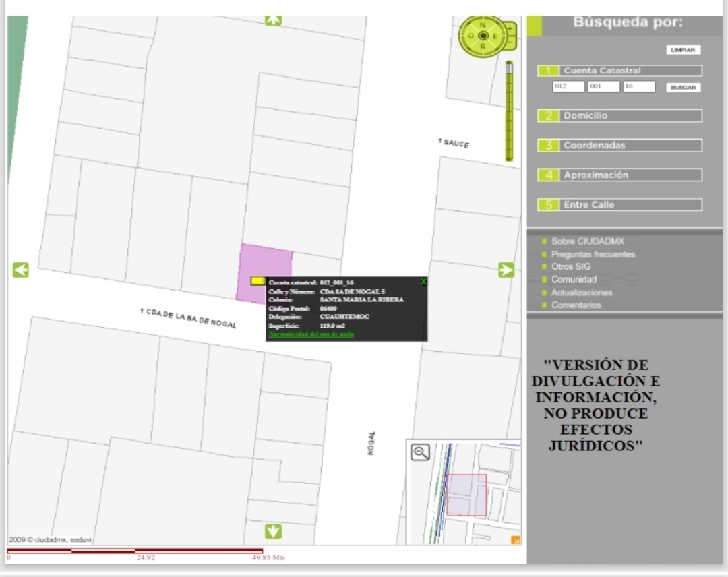
Task: Pan the map right with the arrow
Action: (506, 270)
